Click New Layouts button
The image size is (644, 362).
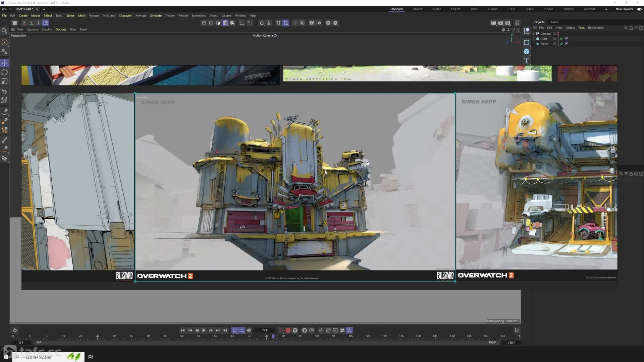point(624,9)
